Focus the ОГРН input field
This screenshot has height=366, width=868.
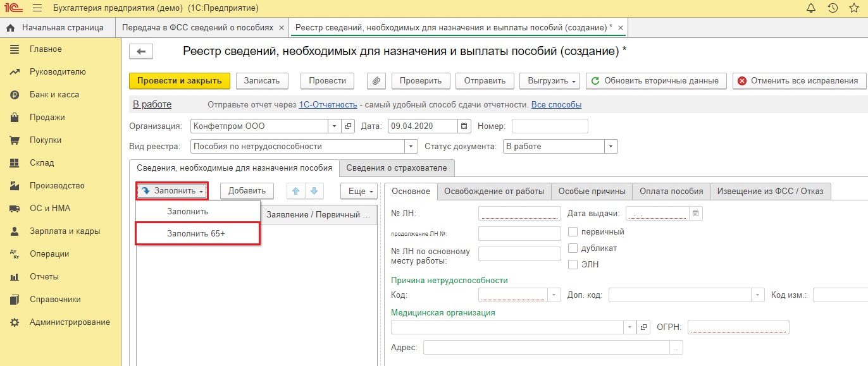pyautogui.click(x=738, y=327)
